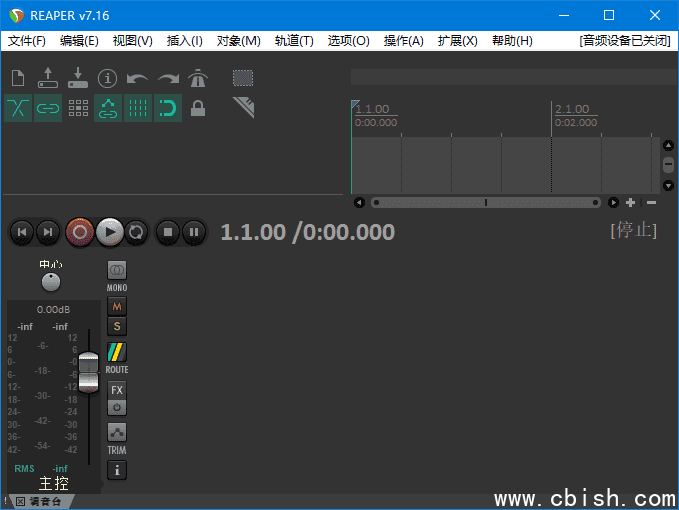Screen dimensions: 679x510
Task: Toggle the lock icon in toolbar
Action: (x=198, y=108)
